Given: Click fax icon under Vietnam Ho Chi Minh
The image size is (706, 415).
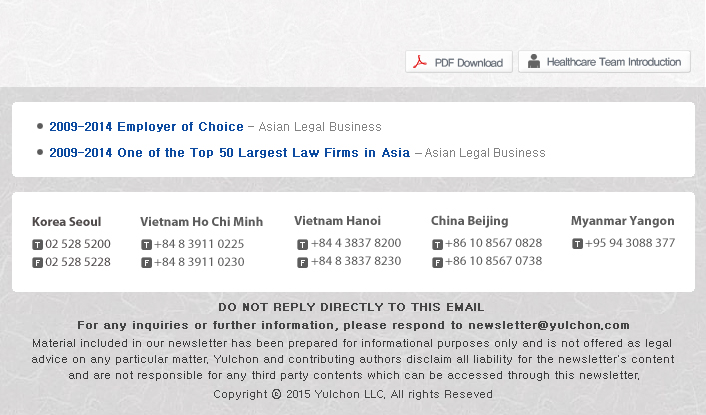Looking at the screenshot, I should pos(146,262).
